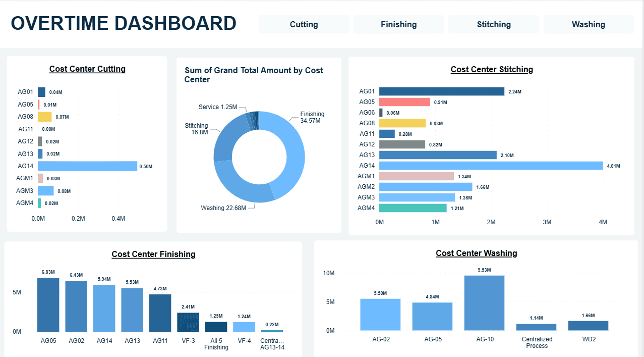Select All 5 Finishing column
This screenshot has height=357, width=644.
(x=216, y=327)
